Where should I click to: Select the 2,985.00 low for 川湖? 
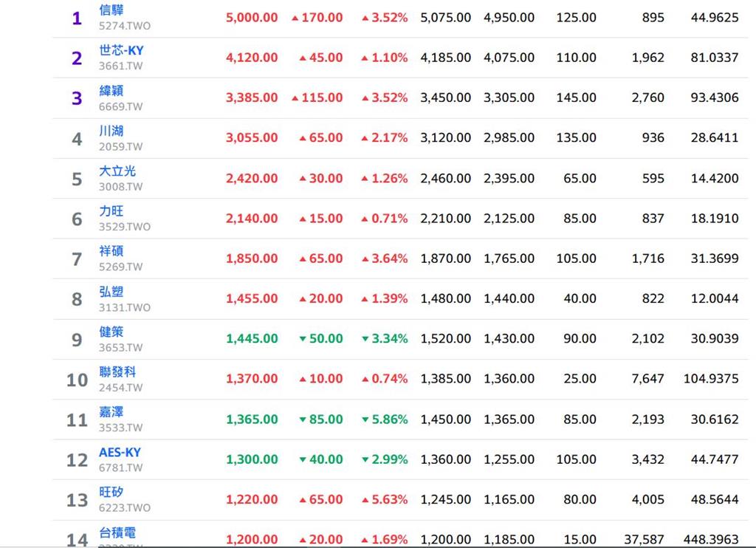pyautogui.click(x=509, y=137)
